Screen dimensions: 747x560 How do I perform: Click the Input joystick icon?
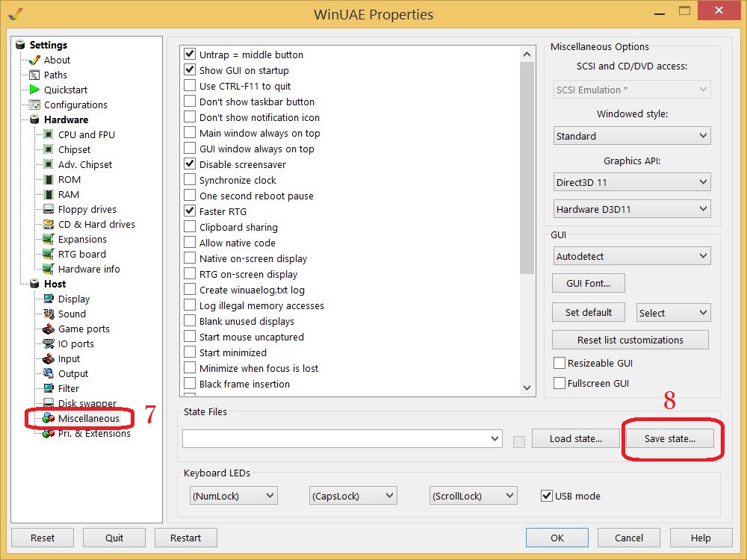pyautogui.click(x=48, y=358)
